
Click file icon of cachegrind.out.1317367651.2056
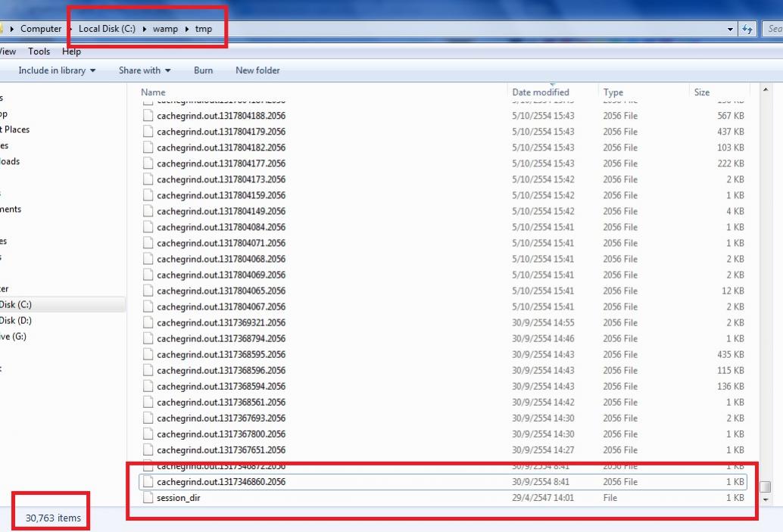tap(148, 450)
